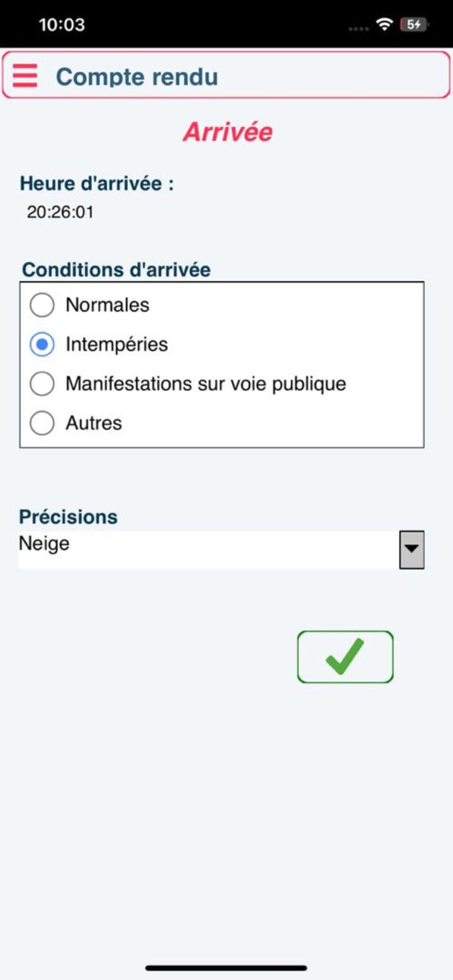Tap the Wi-Fi status icon

[x=385, y=24]
